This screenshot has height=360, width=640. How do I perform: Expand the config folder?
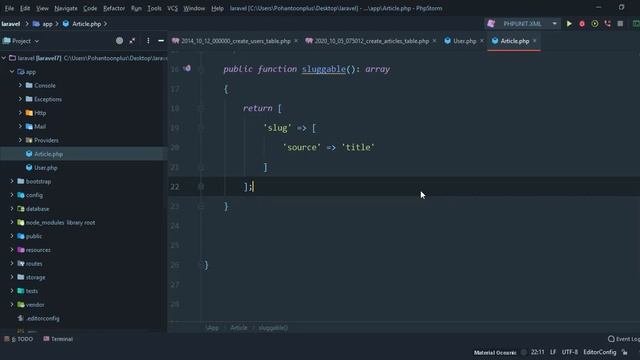[12, 195]
